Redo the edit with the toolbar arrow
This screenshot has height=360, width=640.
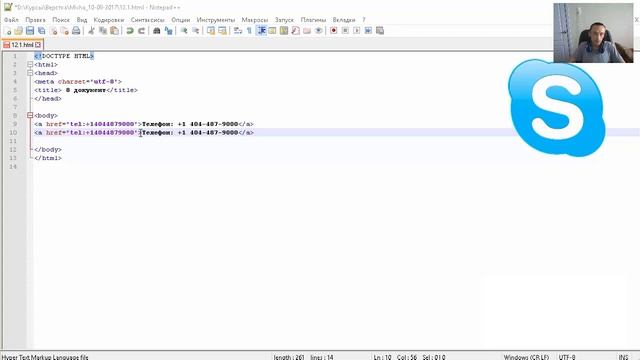141,31
